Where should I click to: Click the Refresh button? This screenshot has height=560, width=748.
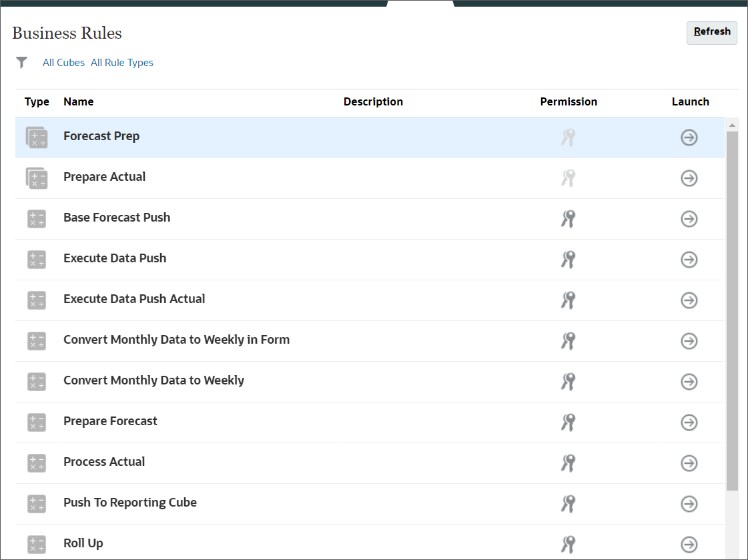click(x=711, y=32)
